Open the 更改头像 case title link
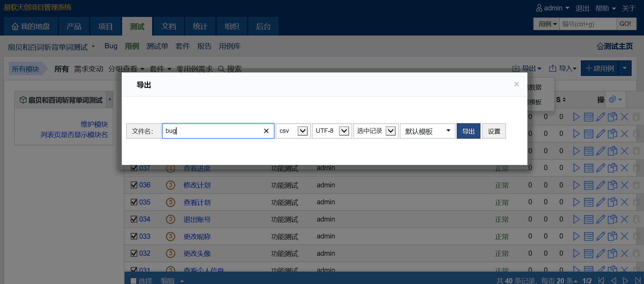Image resolution: width=644 pixels, height=284 pixels. tap(197, 254)
